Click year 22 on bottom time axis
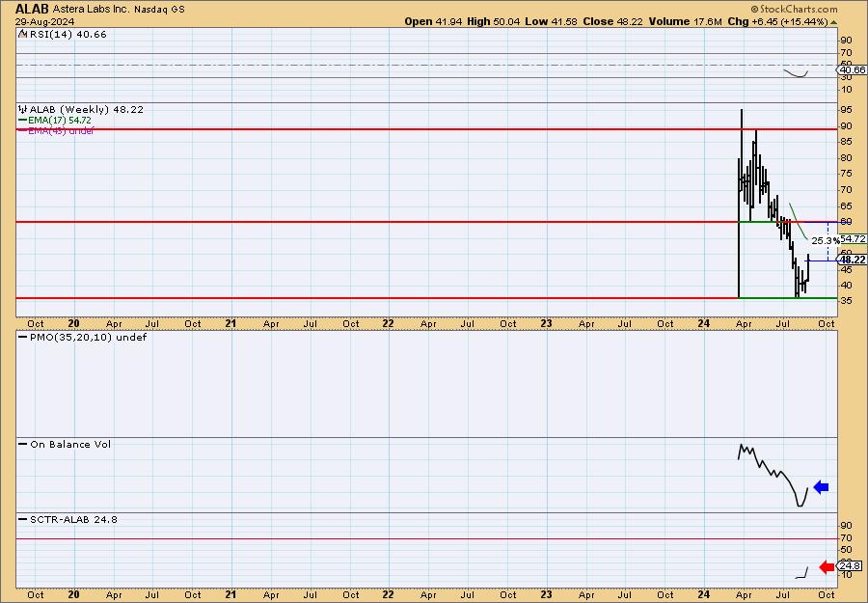The width and height of the screenshot is (868, 603). 388,594
